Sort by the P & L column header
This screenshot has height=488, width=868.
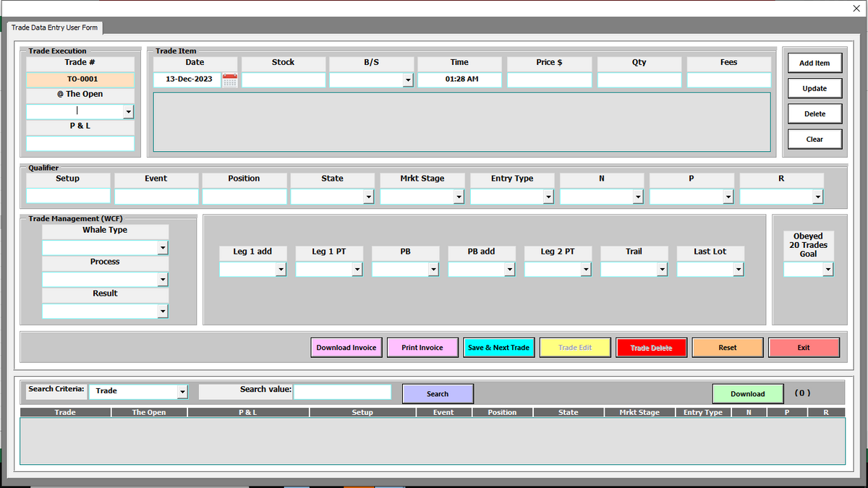[x=248, y=413]
